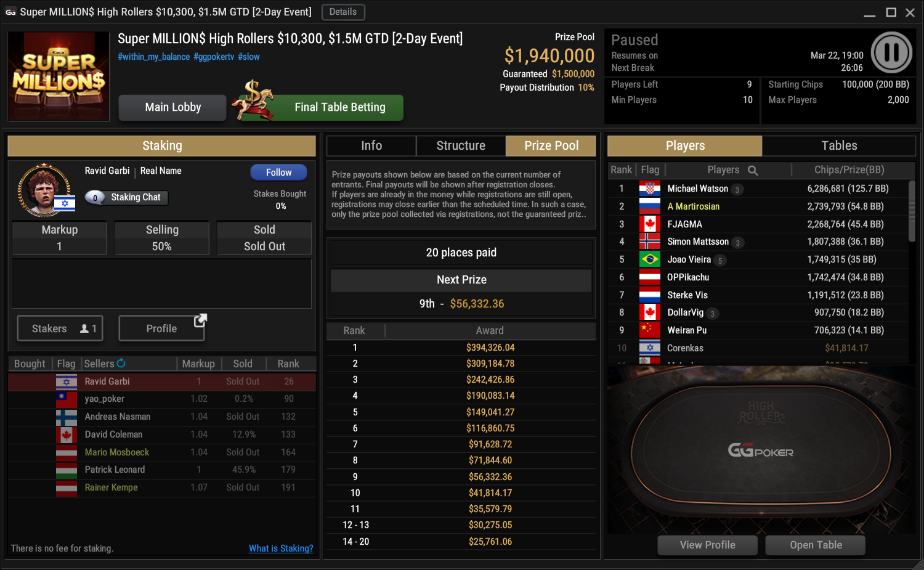Click the Super Millions tournament logo
This screenshot has width=924, height=570.
pyautogui.click(x=59, y=76)
